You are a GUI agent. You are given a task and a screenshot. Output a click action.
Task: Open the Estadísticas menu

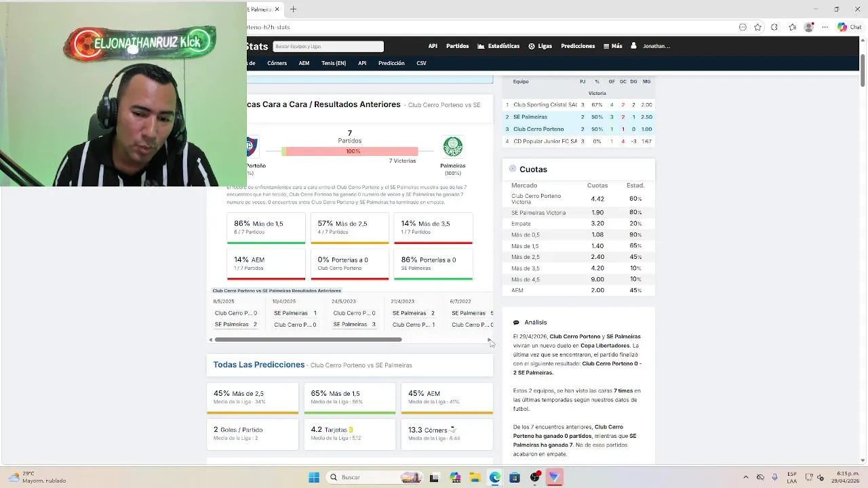[498, 46]
